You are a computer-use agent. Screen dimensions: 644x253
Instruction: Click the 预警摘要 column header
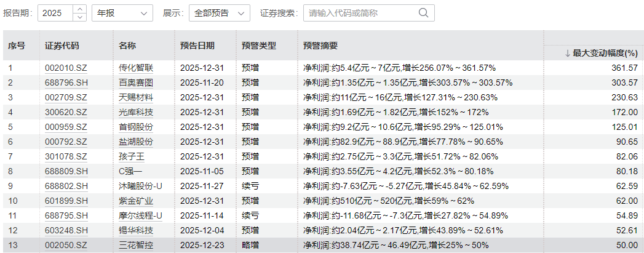click(x=320, y=46)
